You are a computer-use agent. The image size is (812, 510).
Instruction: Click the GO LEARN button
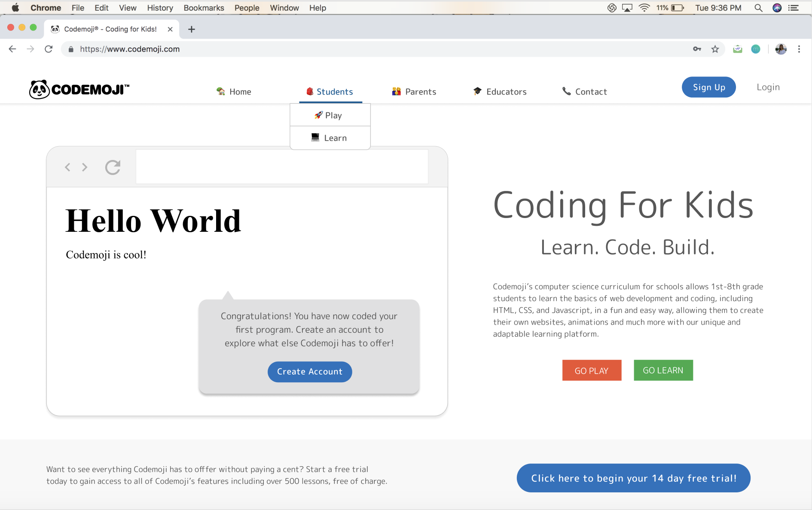coord(663,370)
